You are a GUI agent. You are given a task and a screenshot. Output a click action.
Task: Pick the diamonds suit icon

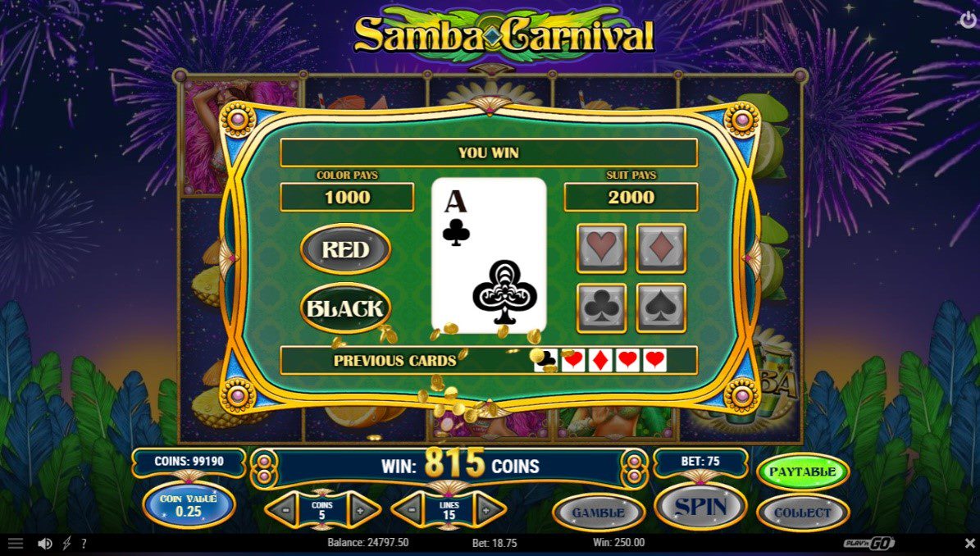(x=661, y=248)
